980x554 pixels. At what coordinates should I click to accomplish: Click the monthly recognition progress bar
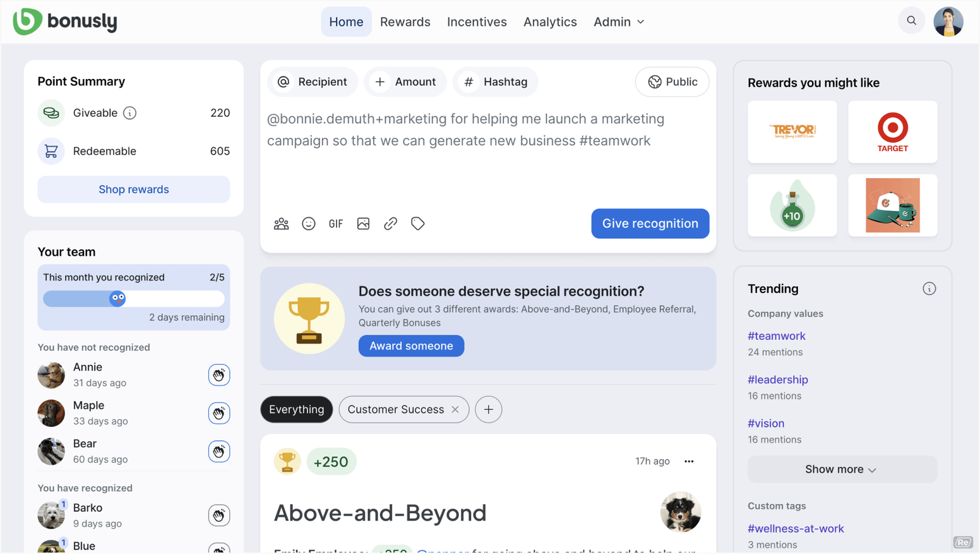pyautogui.click(x=133, y=299)
